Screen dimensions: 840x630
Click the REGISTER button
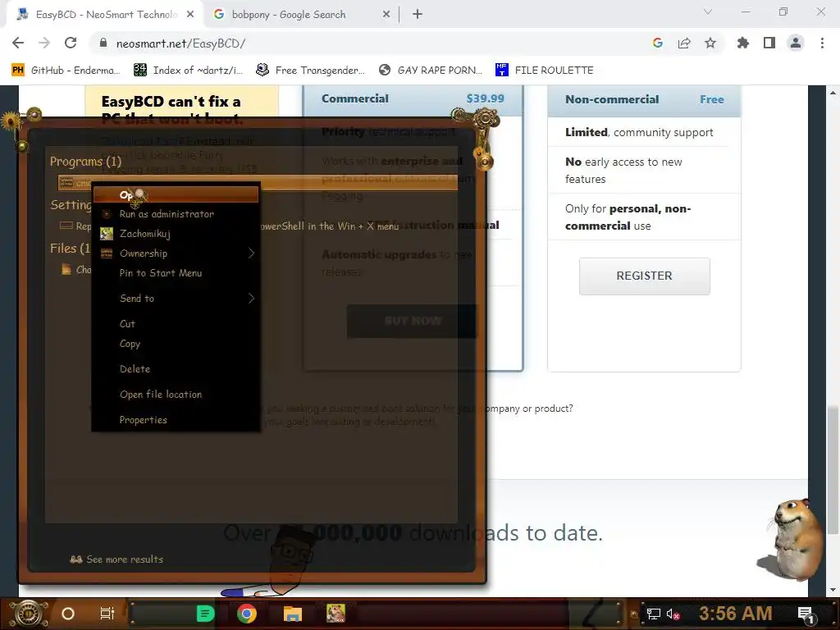645,276
